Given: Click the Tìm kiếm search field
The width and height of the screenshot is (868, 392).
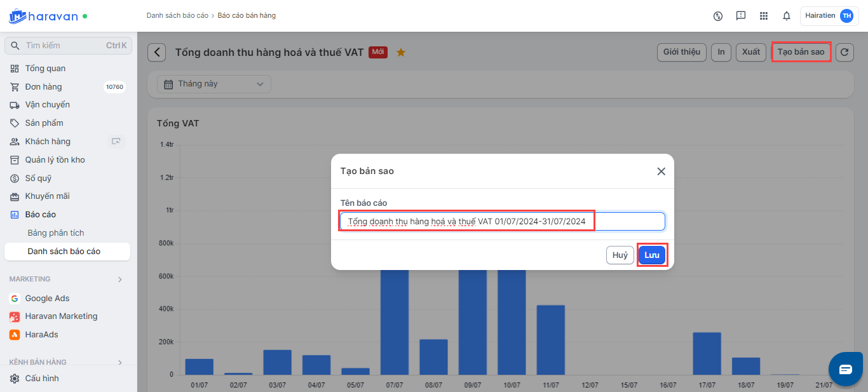Looking at the screenshot, I should pos(68,46).
